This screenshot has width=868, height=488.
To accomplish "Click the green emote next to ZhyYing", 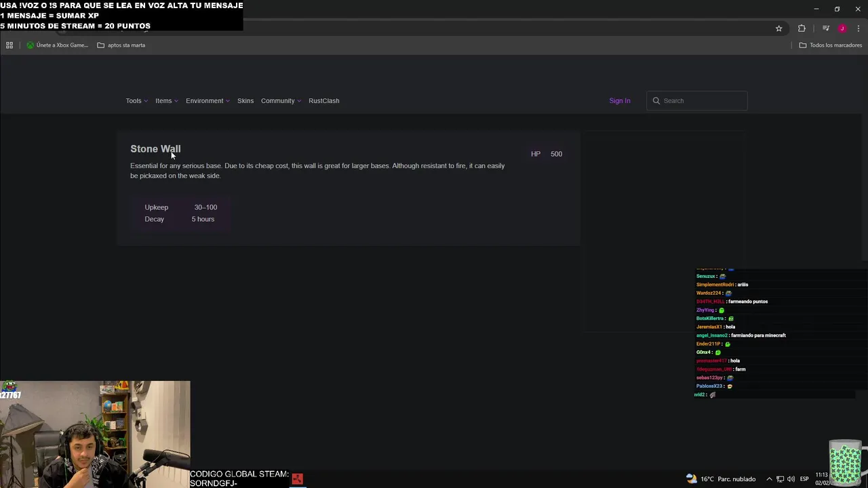I will (721, 310).
